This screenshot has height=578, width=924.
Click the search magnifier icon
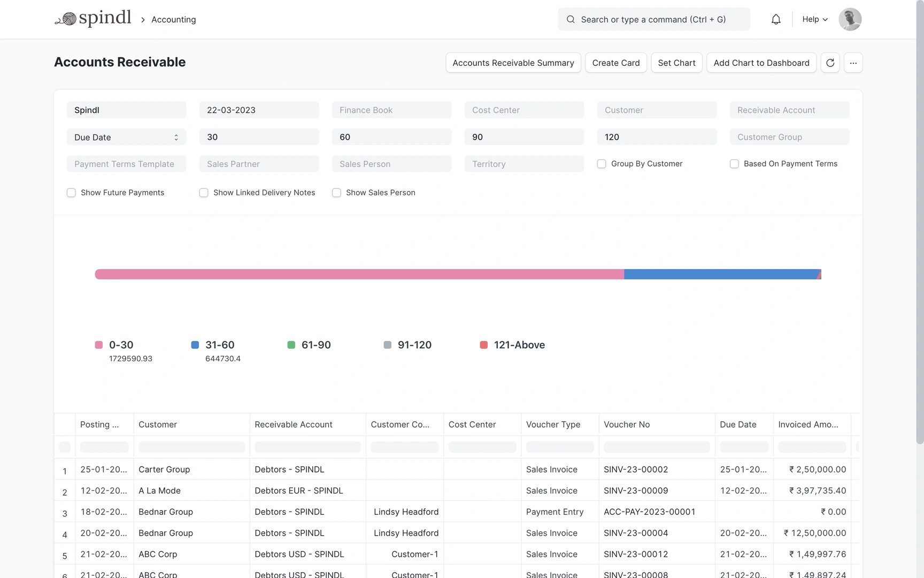pos(571,19)
